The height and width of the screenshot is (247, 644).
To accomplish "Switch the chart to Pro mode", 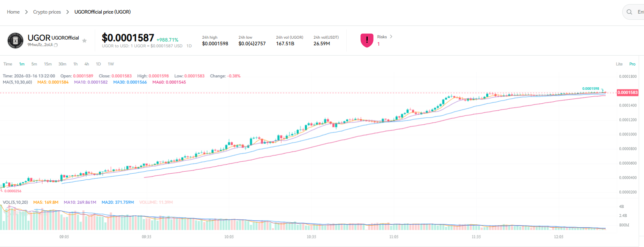I will (632, 64).
